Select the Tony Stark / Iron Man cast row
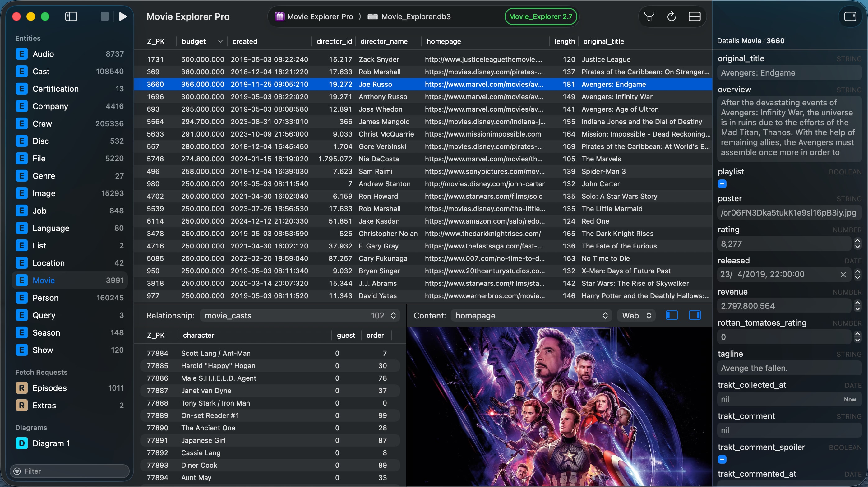This screenshot has width=868, height=487. click(270, 403)
